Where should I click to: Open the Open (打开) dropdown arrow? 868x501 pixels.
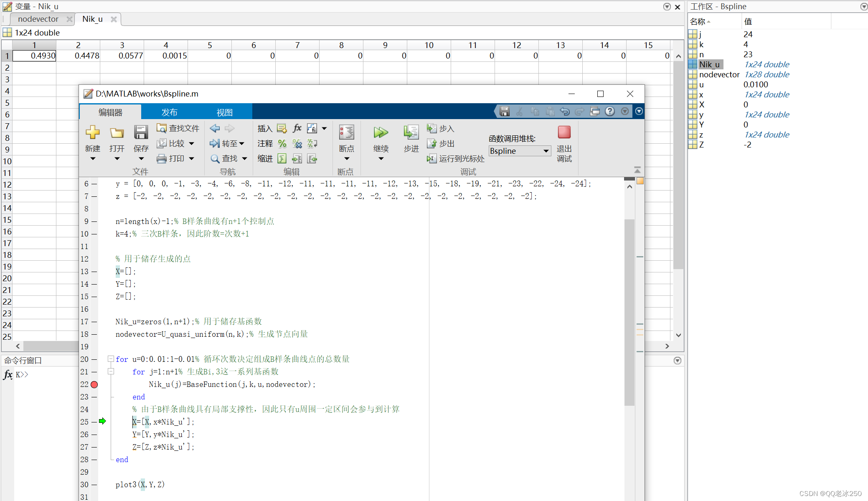[x=117, y=158]
